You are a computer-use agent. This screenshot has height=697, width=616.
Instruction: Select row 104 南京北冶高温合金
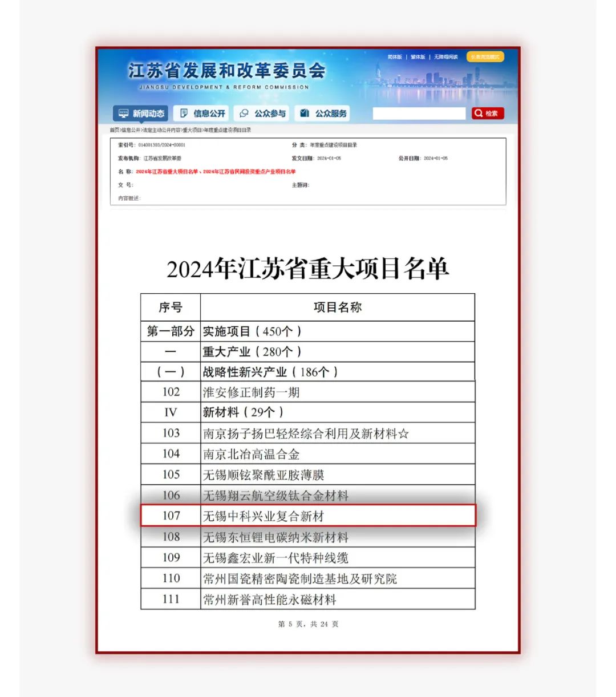(308, 454)
